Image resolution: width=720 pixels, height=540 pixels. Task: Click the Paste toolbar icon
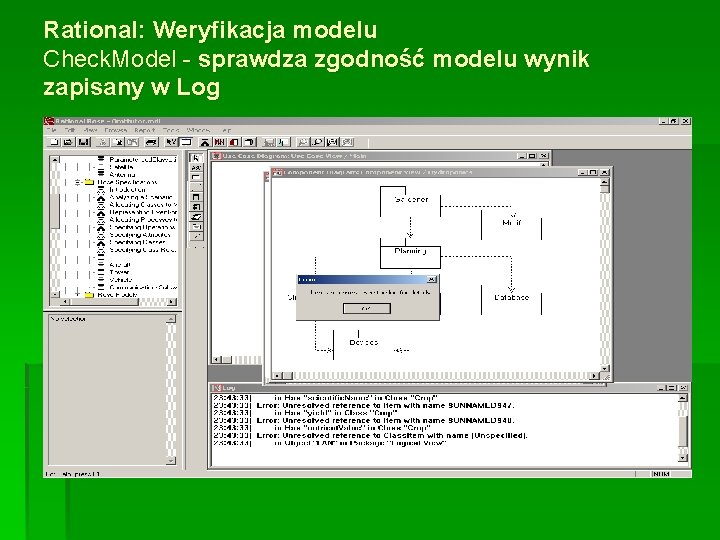(x=132, y=142)
